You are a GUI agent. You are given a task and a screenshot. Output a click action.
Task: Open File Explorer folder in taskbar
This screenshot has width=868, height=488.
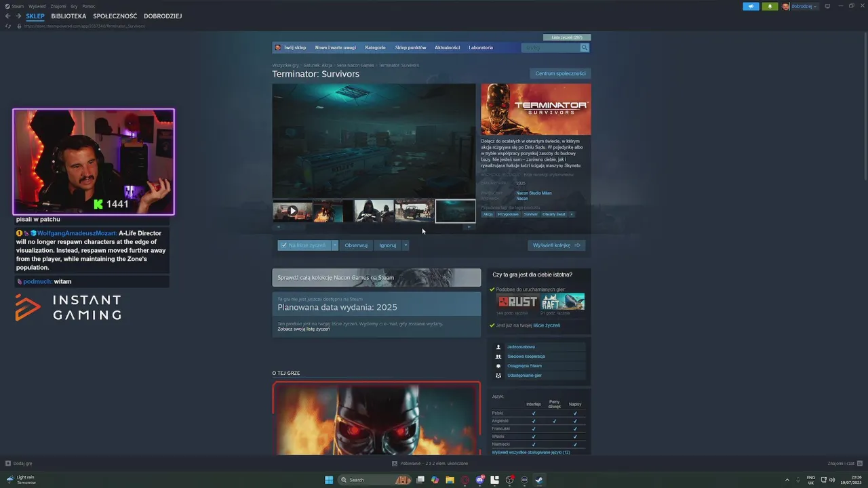pos(450,480)
